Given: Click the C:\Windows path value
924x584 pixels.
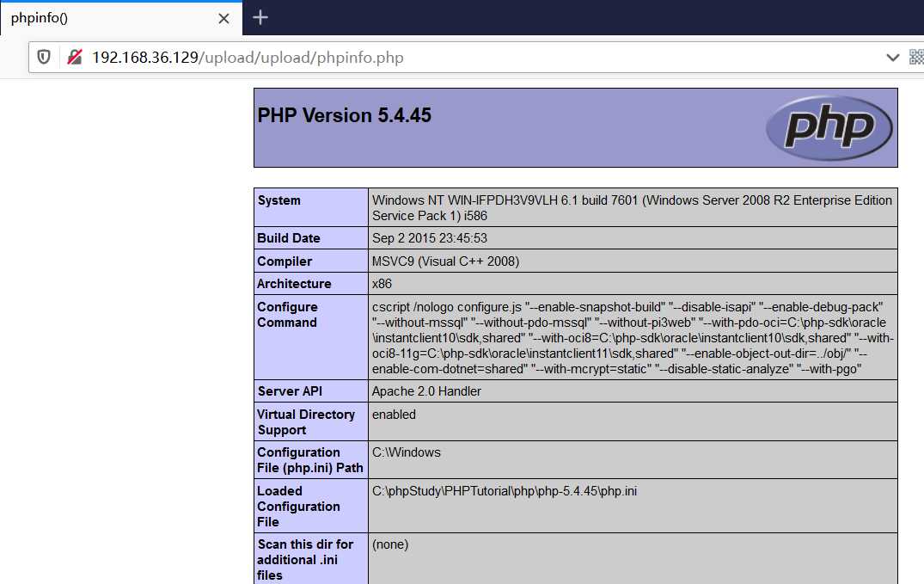Looking at the screenshot, I should point(407,452).
